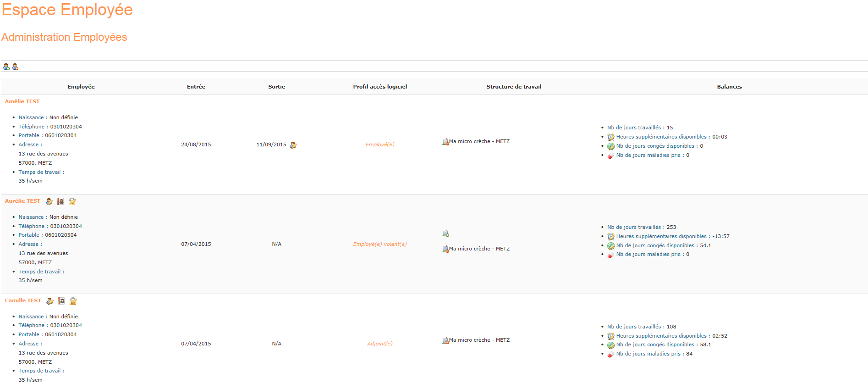Screen dimensions: 868x389
Task: Click the padlock edit icon beside Aurélie TEST
Action: [x=72, y=201]
